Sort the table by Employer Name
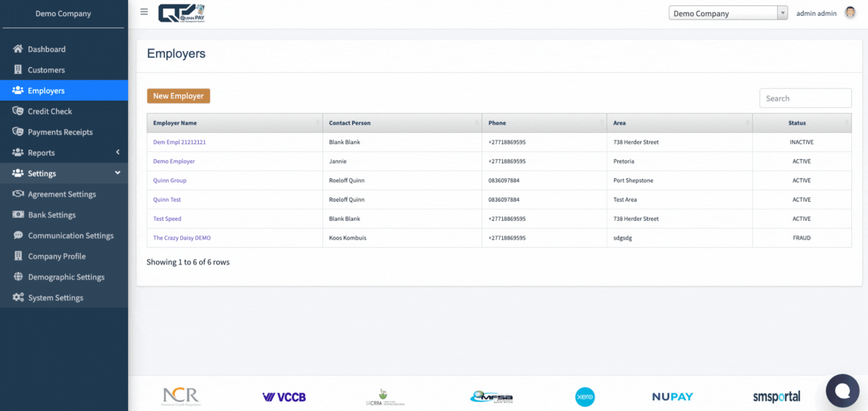868x411 pixels. coord(175,122)
